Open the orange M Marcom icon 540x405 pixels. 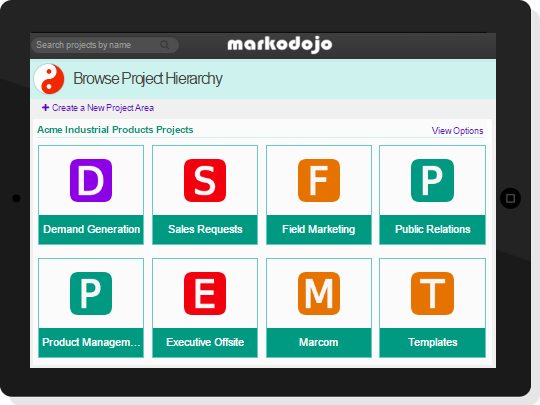tap(319, 293)
